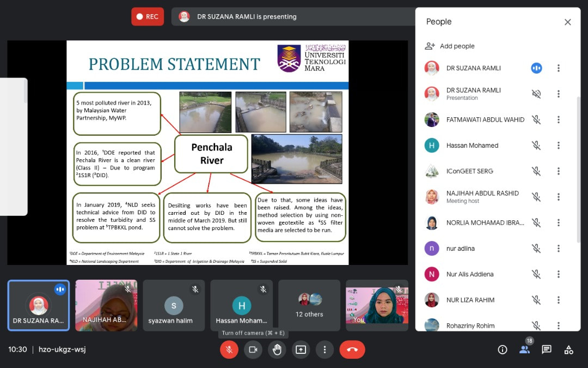This screenshot has width=588, height=368.
Task: Close the People panel
Action: pos(567,22)
